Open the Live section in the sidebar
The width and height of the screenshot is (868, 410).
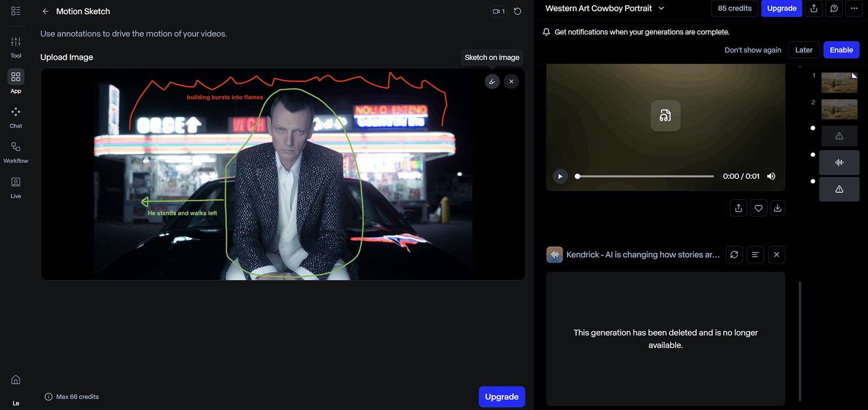coord(16,187)
